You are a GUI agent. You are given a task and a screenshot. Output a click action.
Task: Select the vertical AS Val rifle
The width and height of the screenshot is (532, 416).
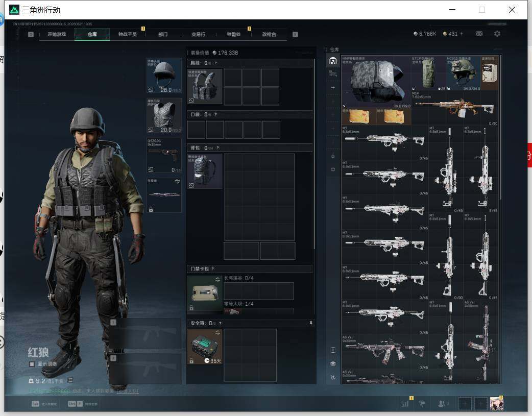[481, 342]
